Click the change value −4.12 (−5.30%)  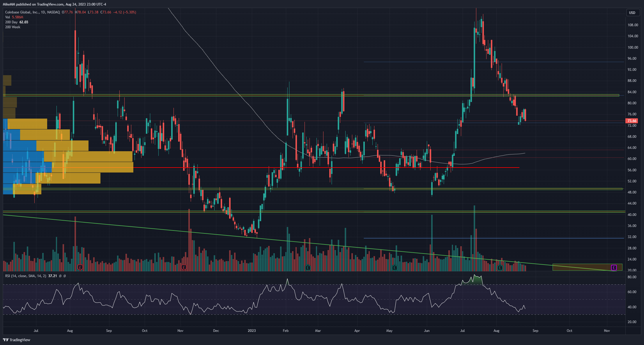125,12
